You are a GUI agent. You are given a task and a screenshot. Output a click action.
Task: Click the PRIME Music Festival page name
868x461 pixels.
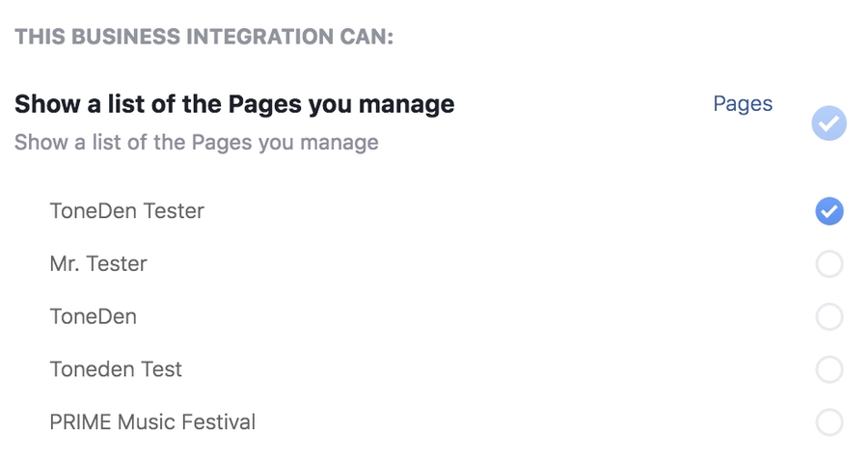click(x=152, y=422)
